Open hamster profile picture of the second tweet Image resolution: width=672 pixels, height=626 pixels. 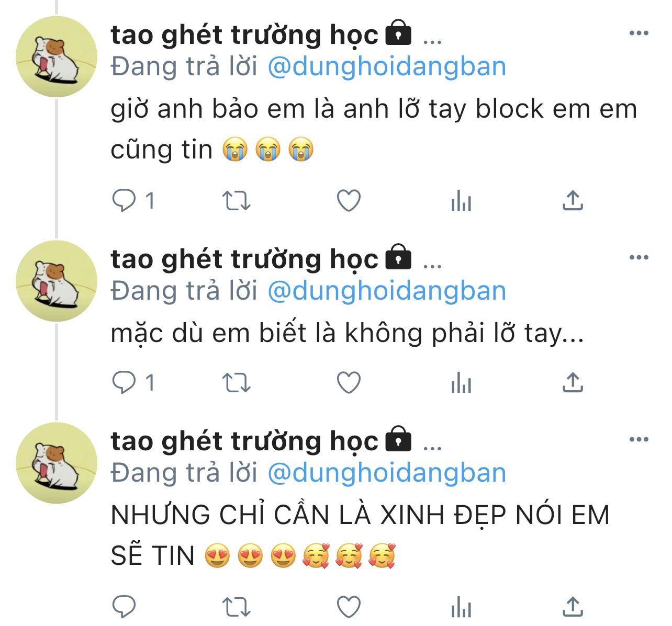click(57, 281)
